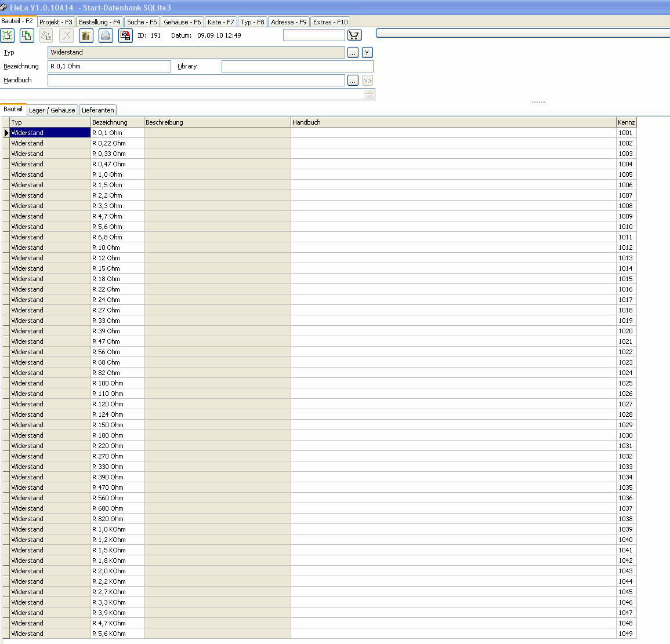This screenshot has height=644, width=670.
Task: Click the Y button beside Typ field
Action: [367, 53]
